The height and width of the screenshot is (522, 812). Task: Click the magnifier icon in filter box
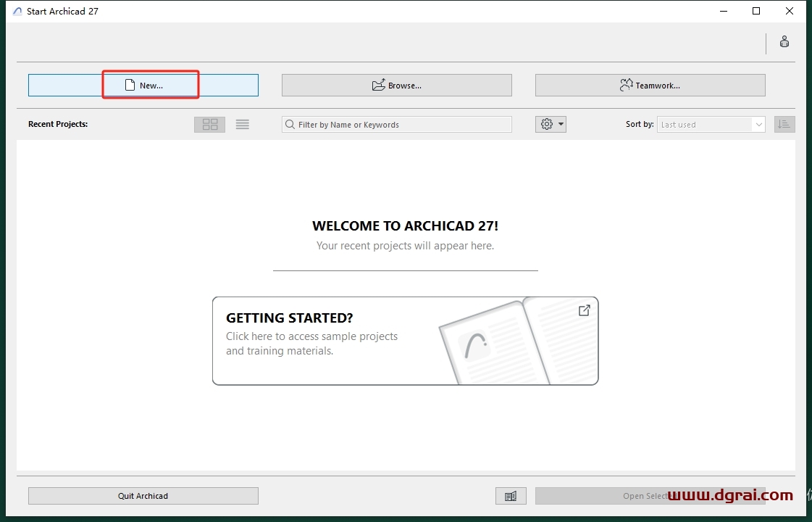pyautogui.click(x=290, y=125)
